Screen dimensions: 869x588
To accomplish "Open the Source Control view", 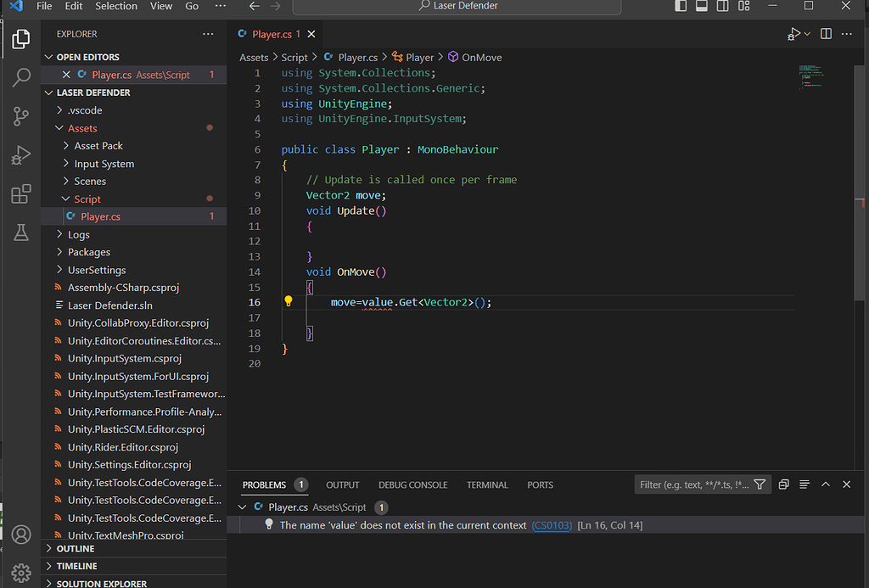I will [21, 117].
